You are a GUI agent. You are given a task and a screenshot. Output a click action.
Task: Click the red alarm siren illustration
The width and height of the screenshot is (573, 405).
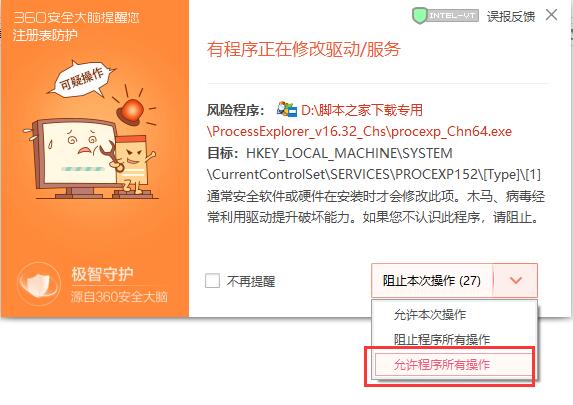click(x=130, y=111)
